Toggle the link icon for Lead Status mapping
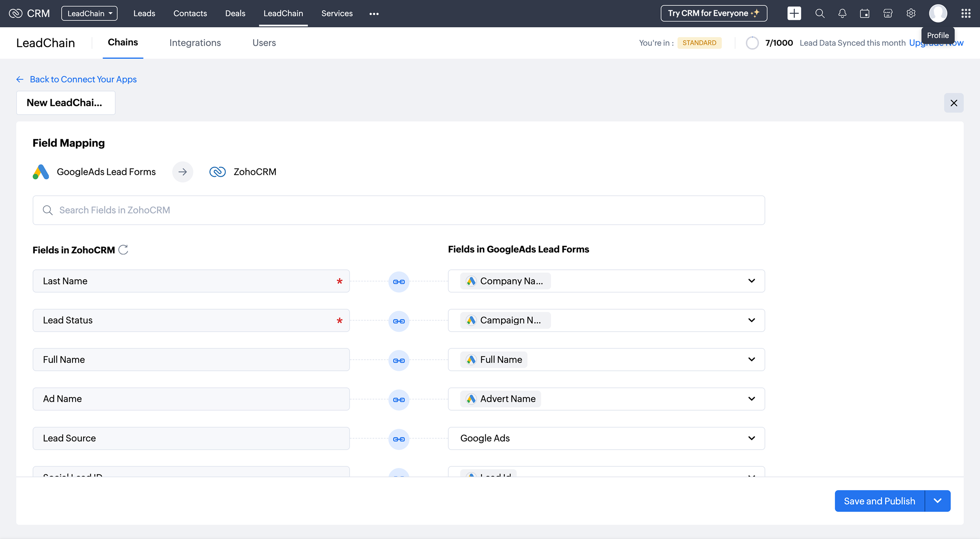Screen dimensions: 980x539 [399, 321]
